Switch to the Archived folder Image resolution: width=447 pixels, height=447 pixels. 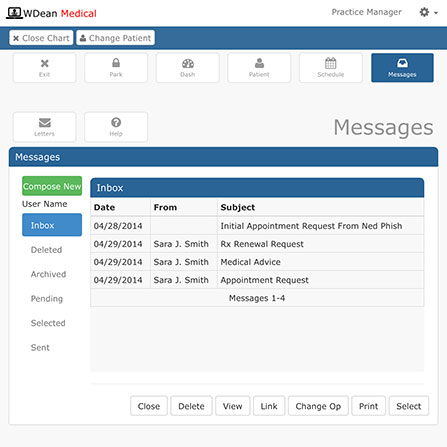(48, 274)
